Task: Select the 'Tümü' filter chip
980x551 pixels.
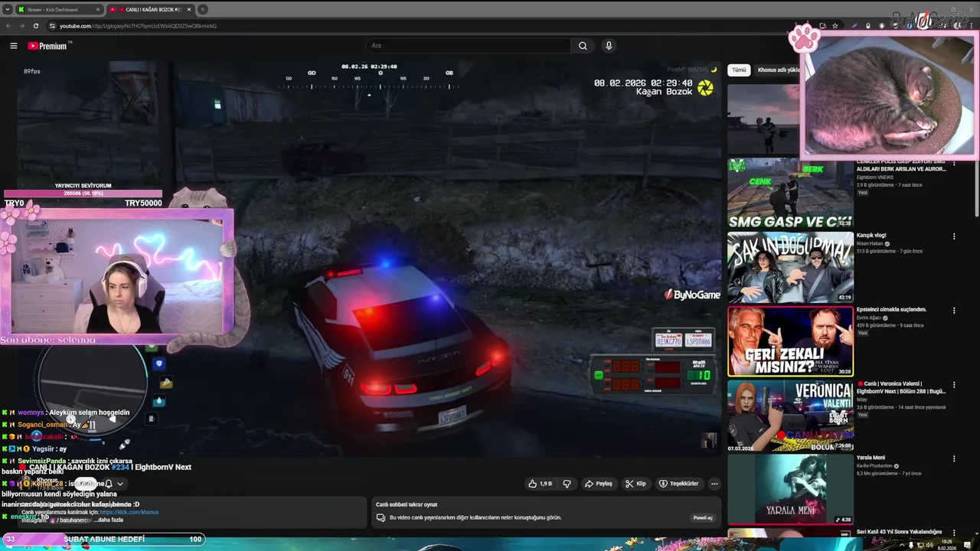Action: [739, 70]
